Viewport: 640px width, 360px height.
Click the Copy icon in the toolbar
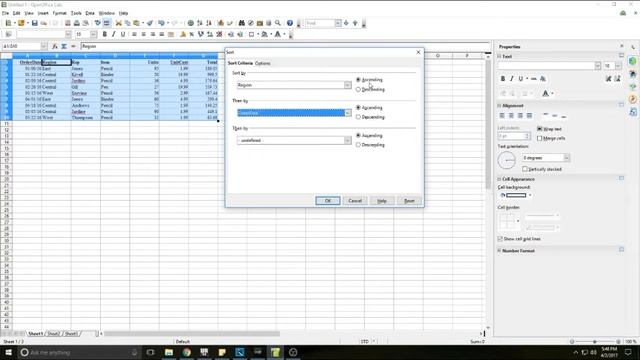point(127,23)
